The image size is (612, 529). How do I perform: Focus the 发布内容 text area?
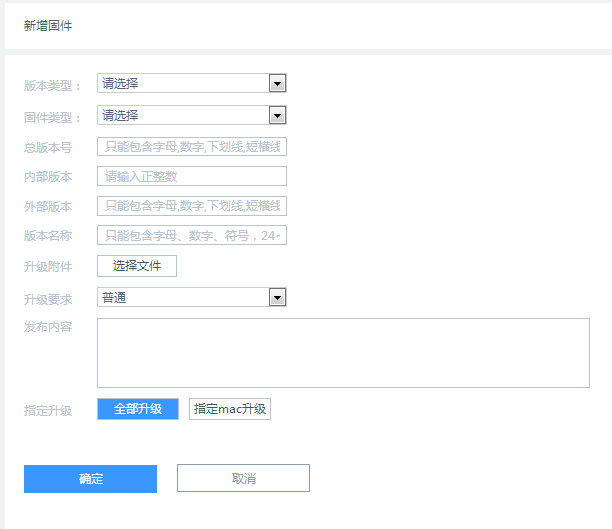(343, 353)
